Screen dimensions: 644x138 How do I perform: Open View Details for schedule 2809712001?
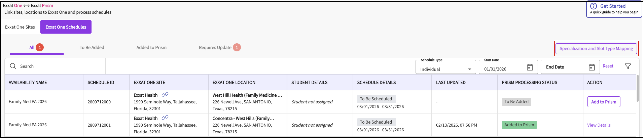pos(599,125)
